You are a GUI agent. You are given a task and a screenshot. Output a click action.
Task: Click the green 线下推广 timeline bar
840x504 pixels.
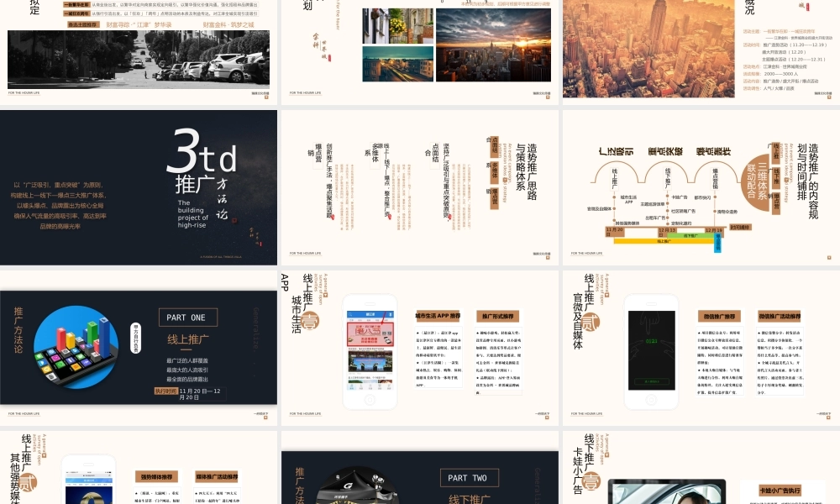click(x=689, y=235)
